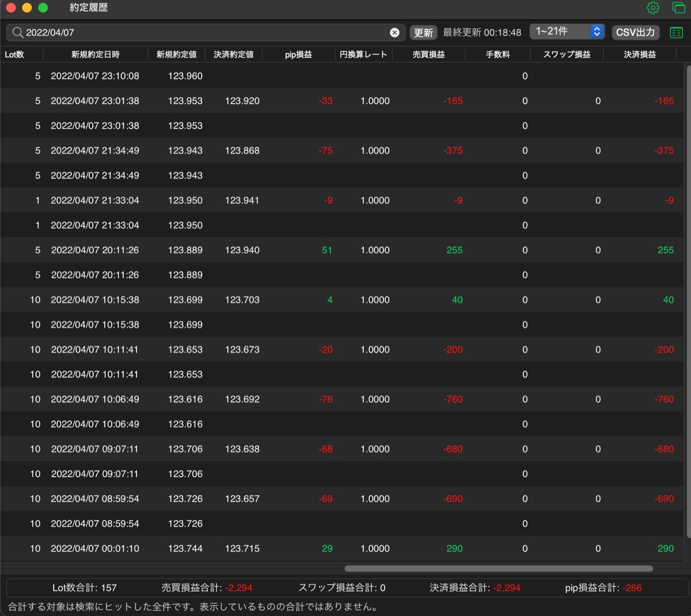The width and height of the screenshot is (691, 616).
Task: Click the 123.868 settlement price cell
Action: [242, 151]
